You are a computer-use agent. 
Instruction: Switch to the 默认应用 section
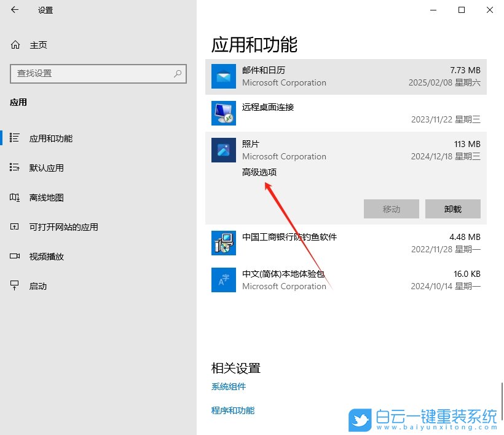click(x=49, y=167)
